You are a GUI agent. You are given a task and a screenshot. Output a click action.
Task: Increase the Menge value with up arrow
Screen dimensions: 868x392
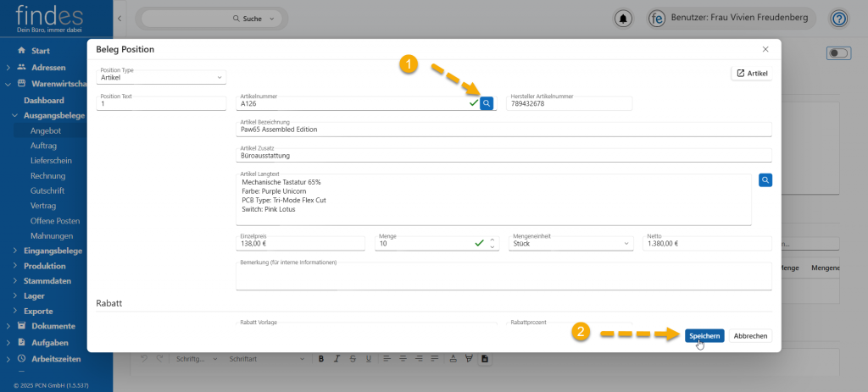point(492,240)
